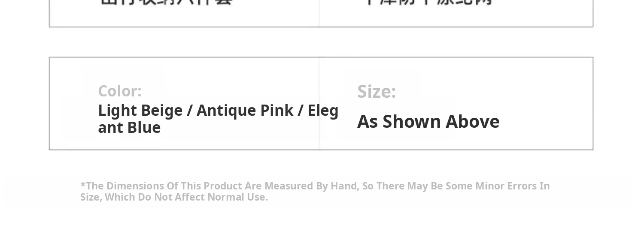Click the asterisk starting the disclaimer

pos(83,185)
